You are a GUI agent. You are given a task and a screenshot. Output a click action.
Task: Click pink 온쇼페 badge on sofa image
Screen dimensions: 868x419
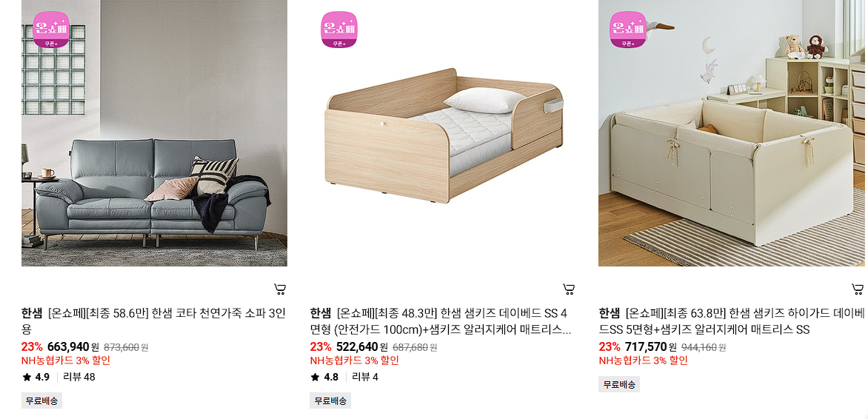tap(51, 30)
